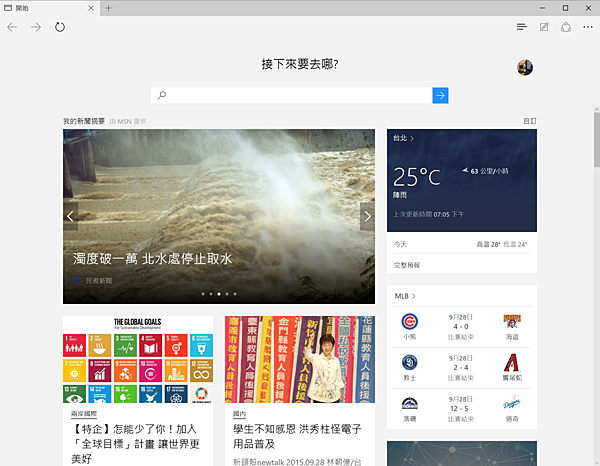Open 完整預報 full forecast link
This screenshot has width=600, height=466.
[407, 265]
